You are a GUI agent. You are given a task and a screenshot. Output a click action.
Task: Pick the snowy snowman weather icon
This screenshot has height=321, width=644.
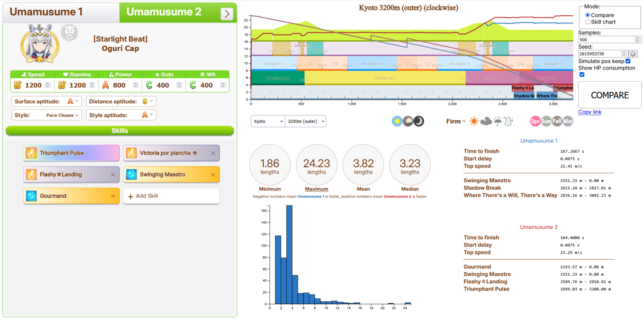tap(509, 121)
